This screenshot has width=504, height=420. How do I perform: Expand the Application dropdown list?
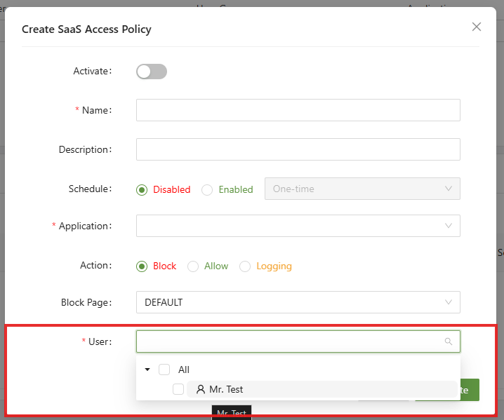tap(298, 226)
